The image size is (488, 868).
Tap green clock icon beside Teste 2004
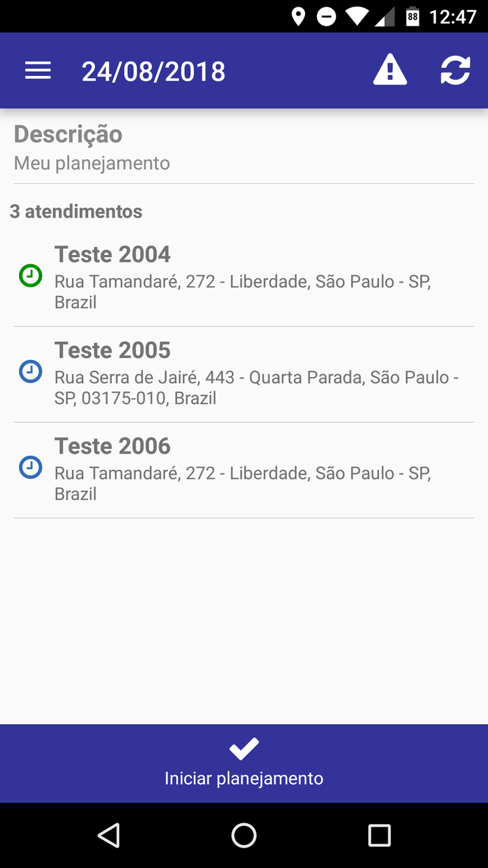tap(30, 276)
